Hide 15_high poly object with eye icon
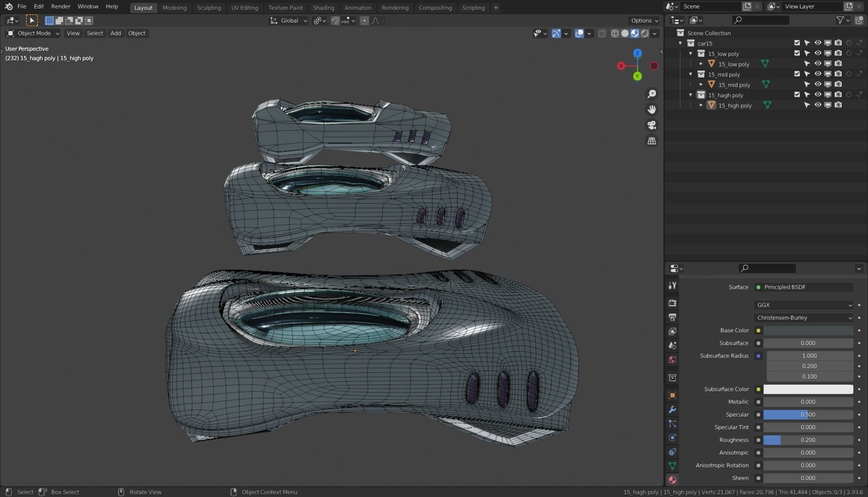Screen dimensions: 868x497 [818, 105]
